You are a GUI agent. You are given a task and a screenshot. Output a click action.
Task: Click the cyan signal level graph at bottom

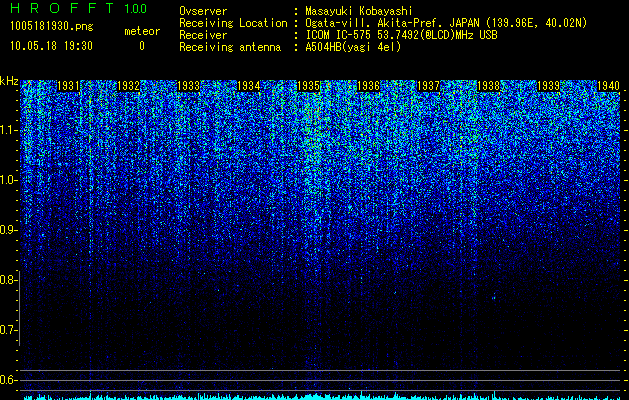(321, 396)
